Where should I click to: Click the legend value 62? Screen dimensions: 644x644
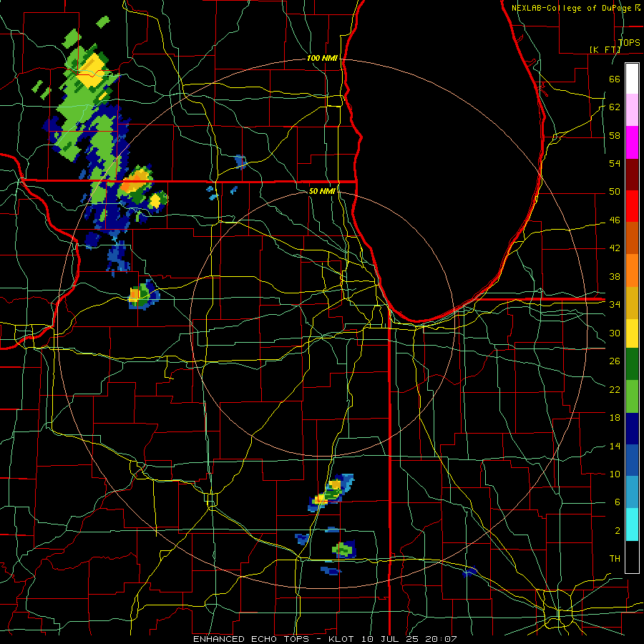point(615,107)
